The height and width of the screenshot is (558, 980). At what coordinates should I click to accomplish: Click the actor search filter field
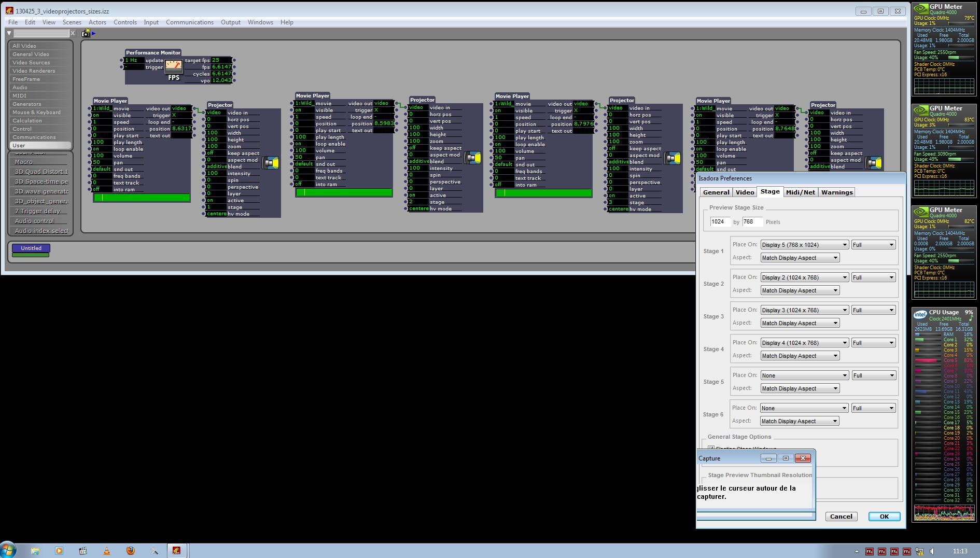(41, 33)
